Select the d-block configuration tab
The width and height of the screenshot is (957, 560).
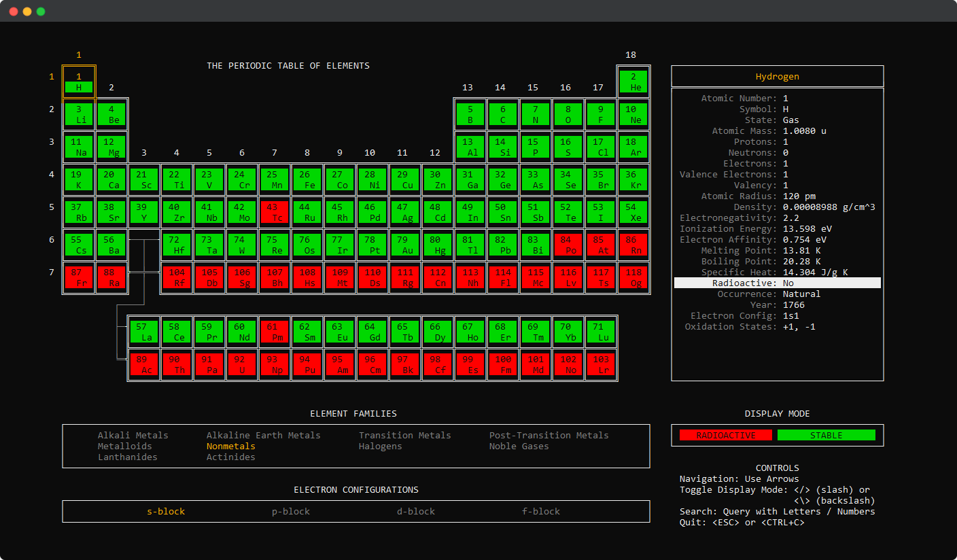pos(415,511)
